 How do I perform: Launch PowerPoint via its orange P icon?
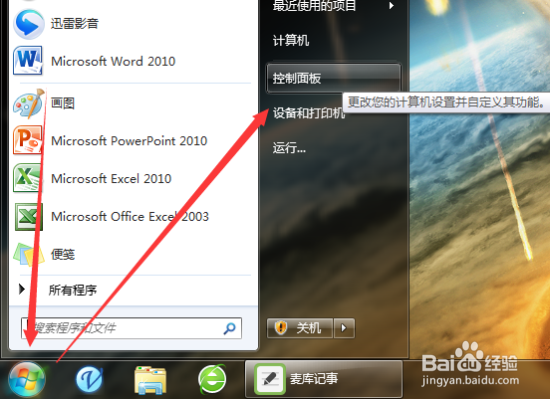[x=28, y=140]
